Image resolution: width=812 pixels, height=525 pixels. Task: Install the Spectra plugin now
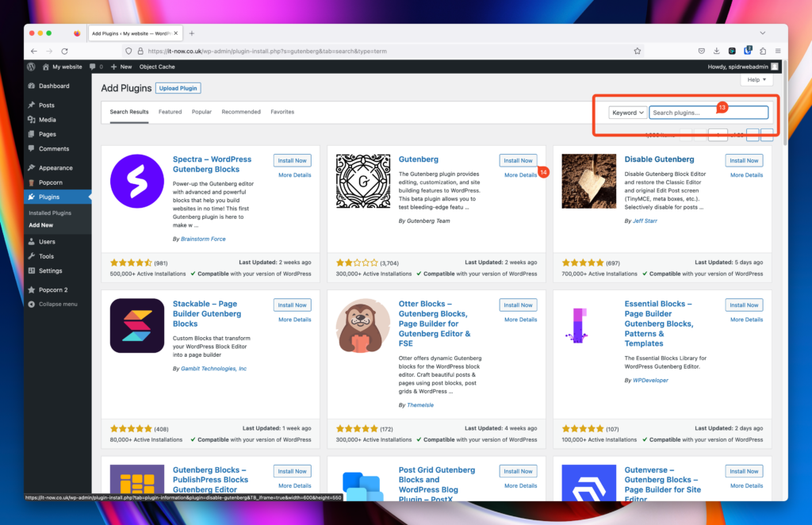coord(292,160)
